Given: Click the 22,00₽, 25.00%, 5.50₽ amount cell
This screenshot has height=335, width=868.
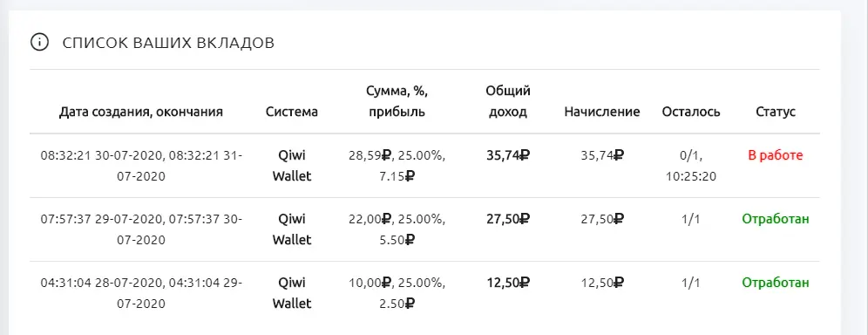Looking at the screenshot, I should pyautogui.click(x=397, y=229).
